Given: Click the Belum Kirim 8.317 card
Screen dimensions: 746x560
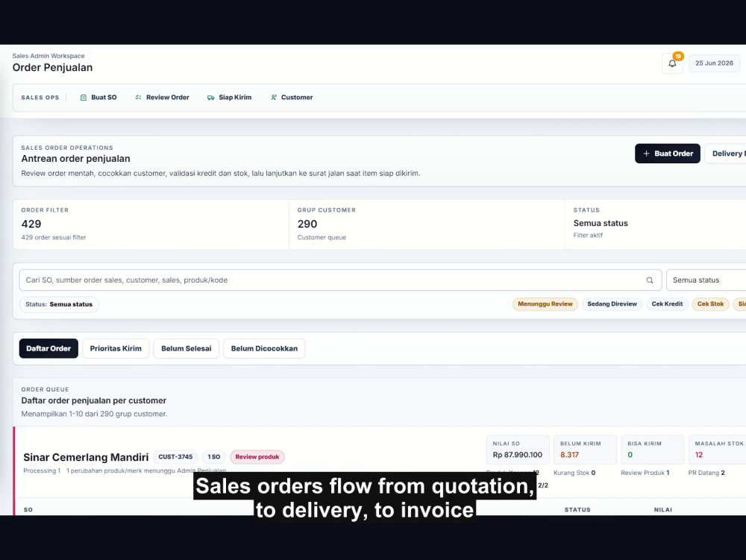Looking at the screenshot, I should click(585, 450).
